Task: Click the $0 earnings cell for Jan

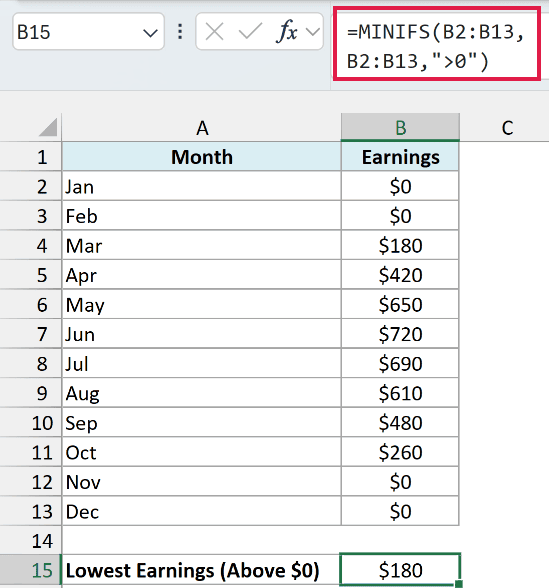Action: tap(400, 186)
